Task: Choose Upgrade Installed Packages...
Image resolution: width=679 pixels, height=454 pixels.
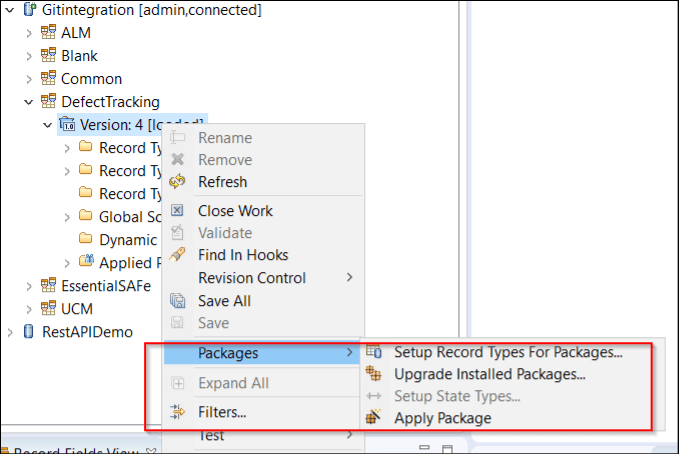Action: 490,374
